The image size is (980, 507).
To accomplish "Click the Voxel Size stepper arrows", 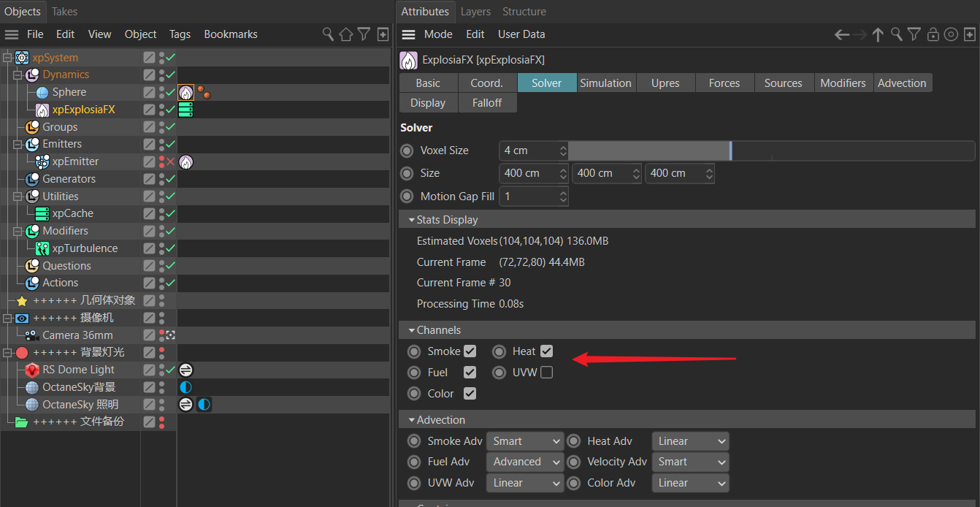I will [x=563, y=150].
